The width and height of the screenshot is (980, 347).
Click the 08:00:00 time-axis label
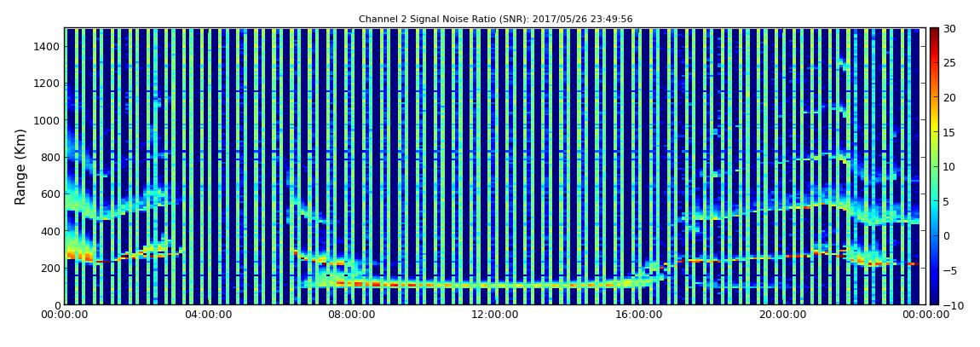click(x=351, y=315)
